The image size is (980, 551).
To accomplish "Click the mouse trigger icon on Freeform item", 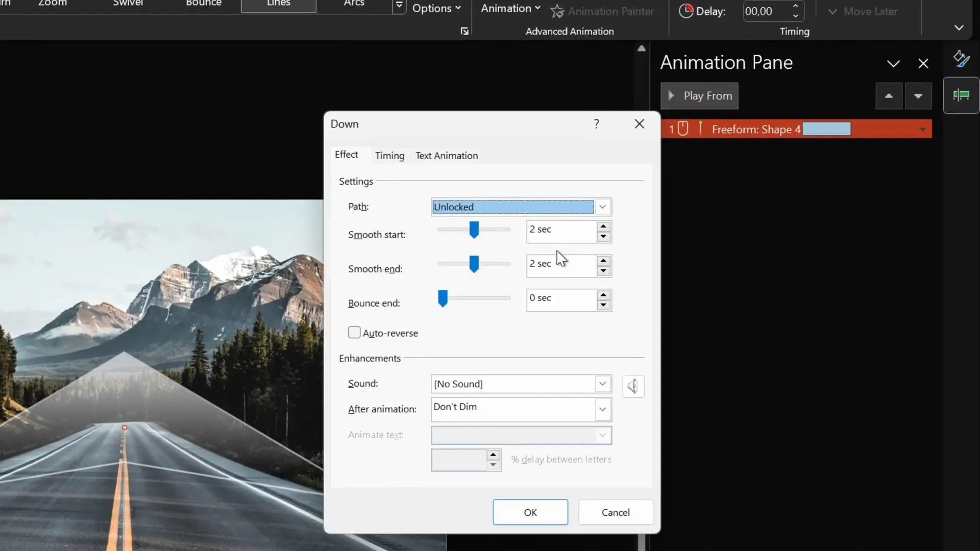I will (683, 129).
